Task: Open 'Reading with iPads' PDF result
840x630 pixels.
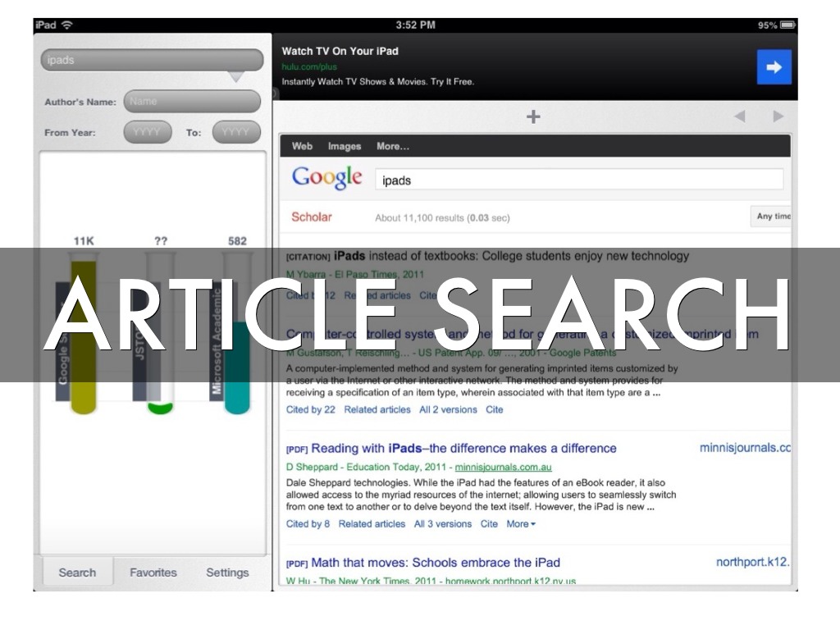Action: click(x=463, y=448)
